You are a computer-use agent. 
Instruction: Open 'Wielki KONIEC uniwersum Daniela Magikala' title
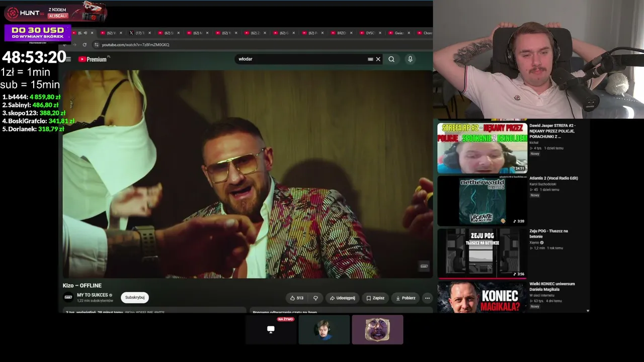click(x=552, y=287)
